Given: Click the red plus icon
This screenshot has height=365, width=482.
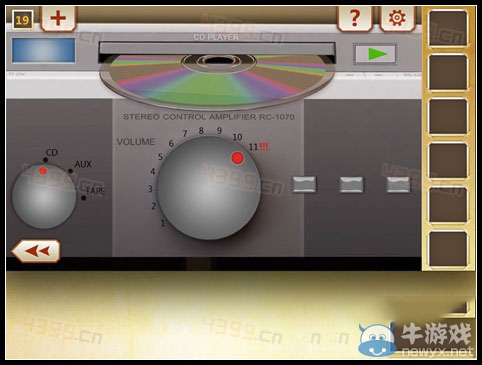Looking at the screenshot, I should pos(58,18).
